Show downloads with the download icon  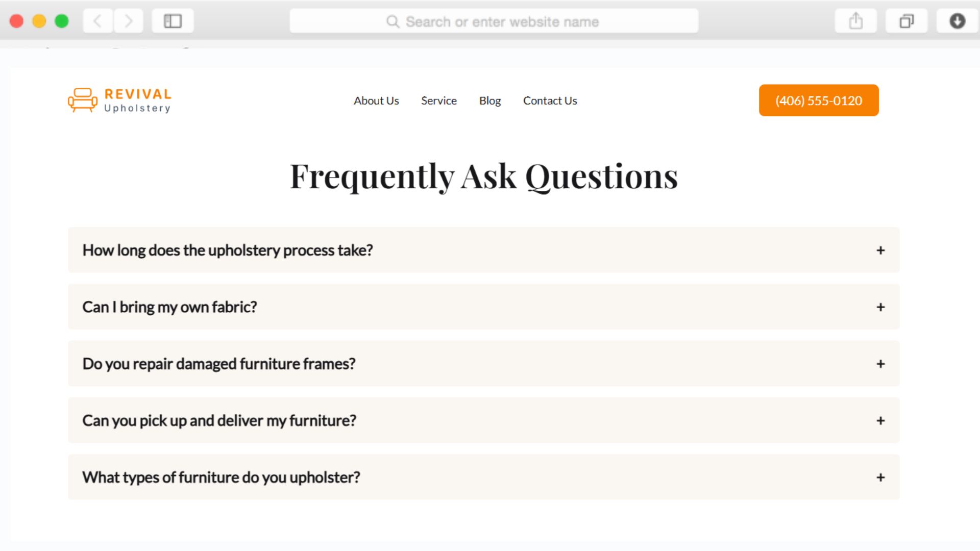tap(957, 21)
